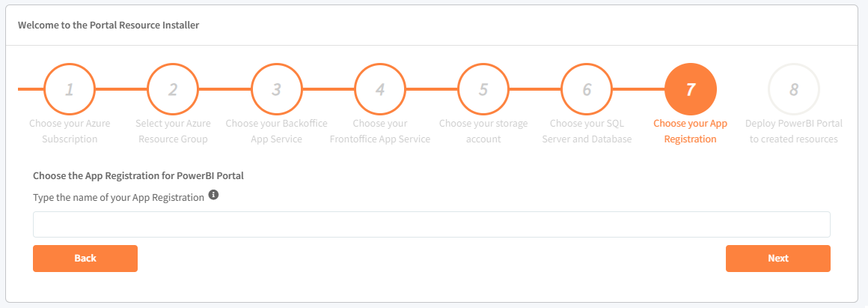
Task: Select the active step 7 circle
Action: 691,90
